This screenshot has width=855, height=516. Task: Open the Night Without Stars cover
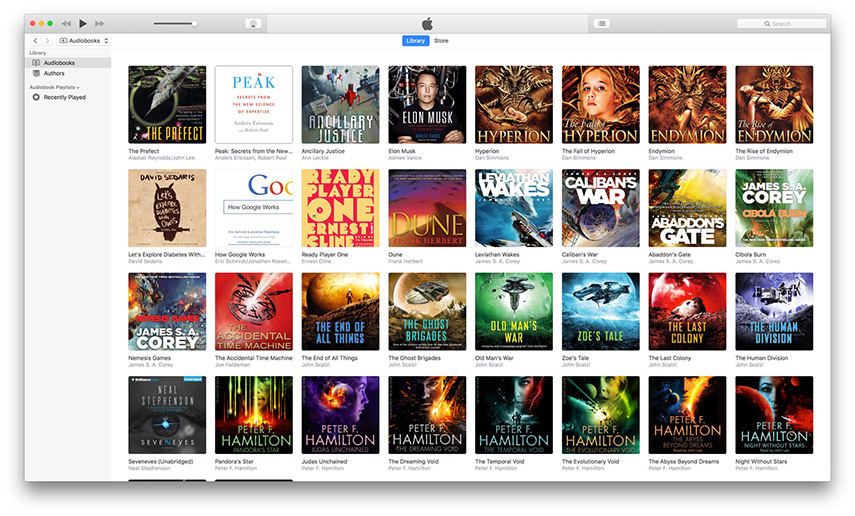coord(774,415)
